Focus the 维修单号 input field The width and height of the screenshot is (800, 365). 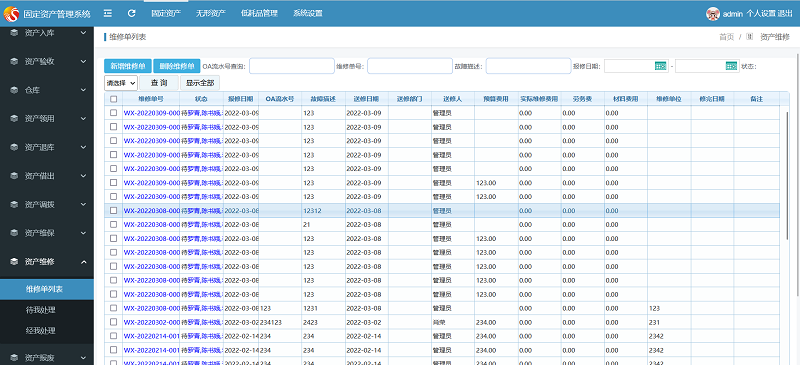(x=410, y=66)
